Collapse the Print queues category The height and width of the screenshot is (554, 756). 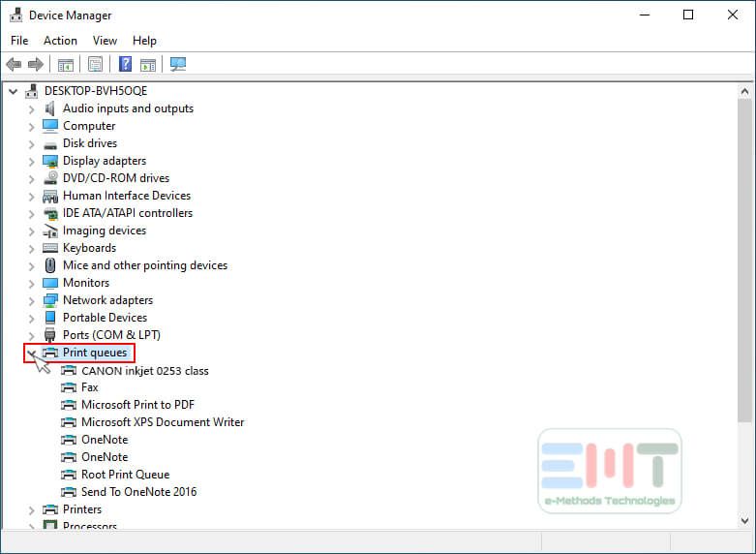point(31,354)
